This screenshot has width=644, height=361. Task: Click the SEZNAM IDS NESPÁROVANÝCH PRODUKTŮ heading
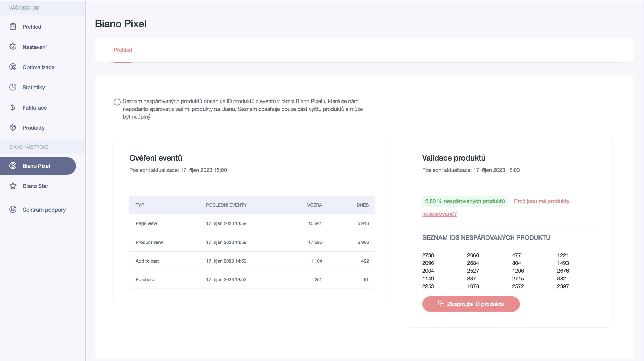tap(486, 238)
